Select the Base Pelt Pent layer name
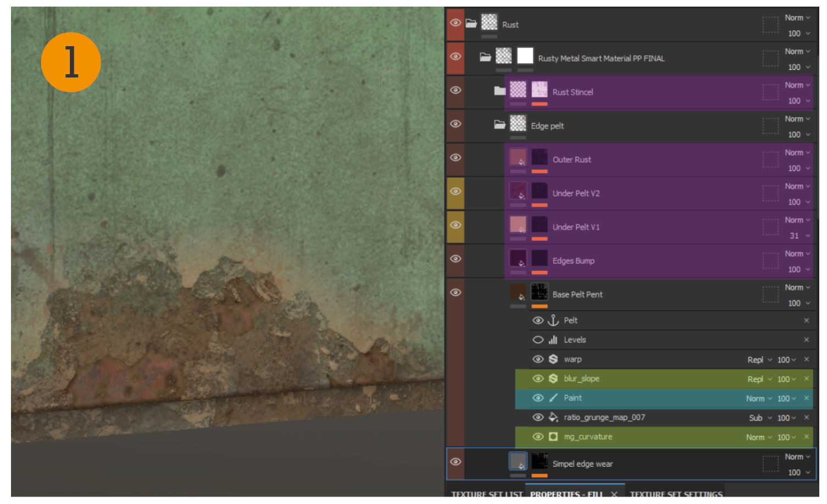Image resolution: width=827 pixels, height=504 pixels. (577, 295)
